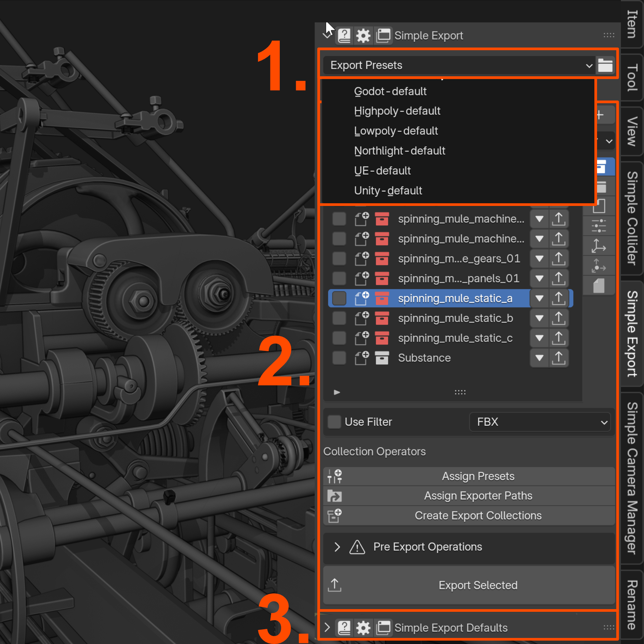The height and width of the screenshot is (644, 644).
Task: Choose Unity-default preset
Action: pos(458,191)
